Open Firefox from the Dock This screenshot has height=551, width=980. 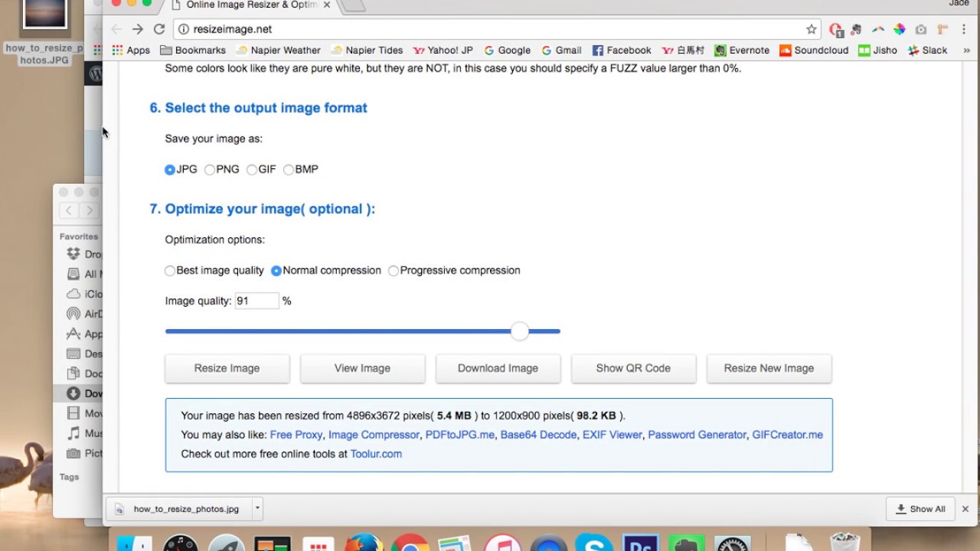click(364, 543)
